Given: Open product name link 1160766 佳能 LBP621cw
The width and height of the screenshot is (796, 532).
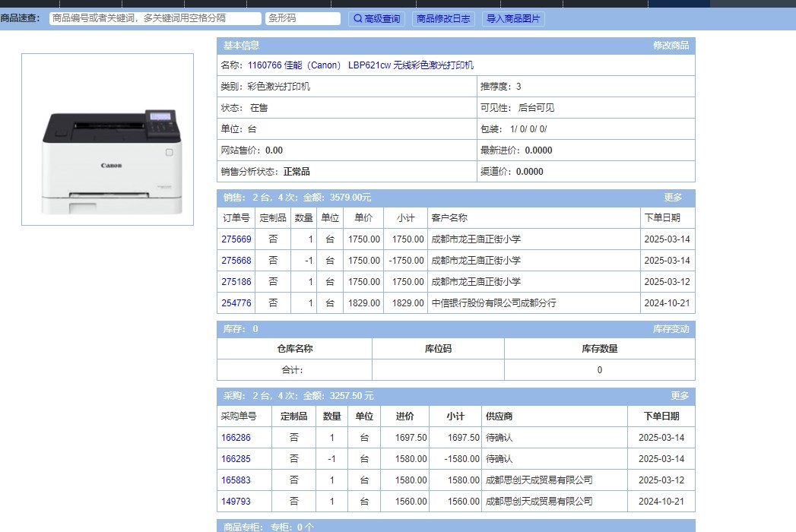Looking at the screenshot, I should 360,65.
